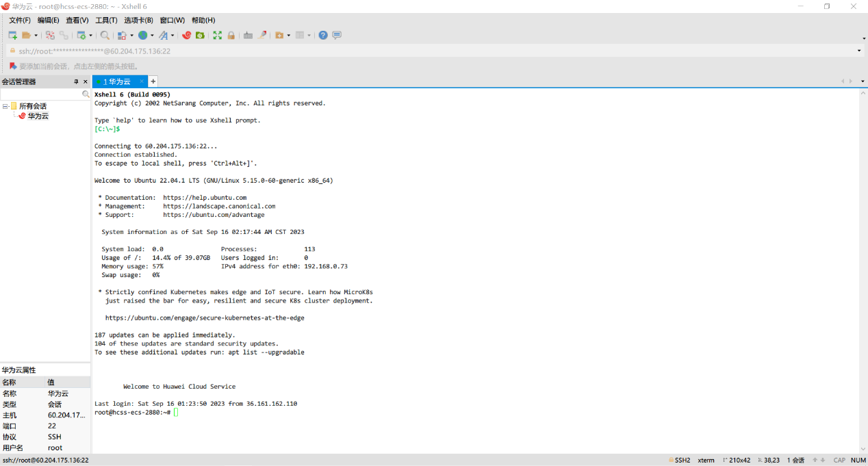This screenshot has height=466, width=868.
Task: Open the 工具(T) menu
Action: (106, 21)
